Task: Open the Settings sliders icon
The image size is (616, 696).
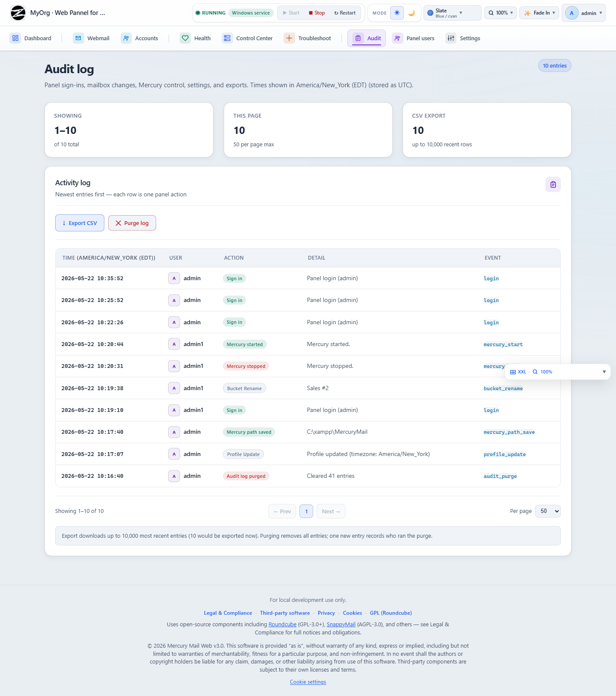Action: coord(451,38)
